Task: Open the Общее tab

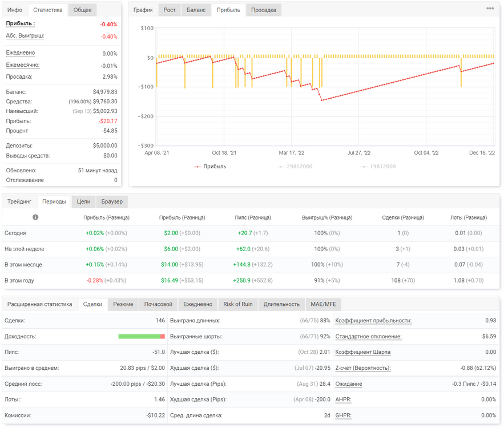Action: (x=82, y=10)
